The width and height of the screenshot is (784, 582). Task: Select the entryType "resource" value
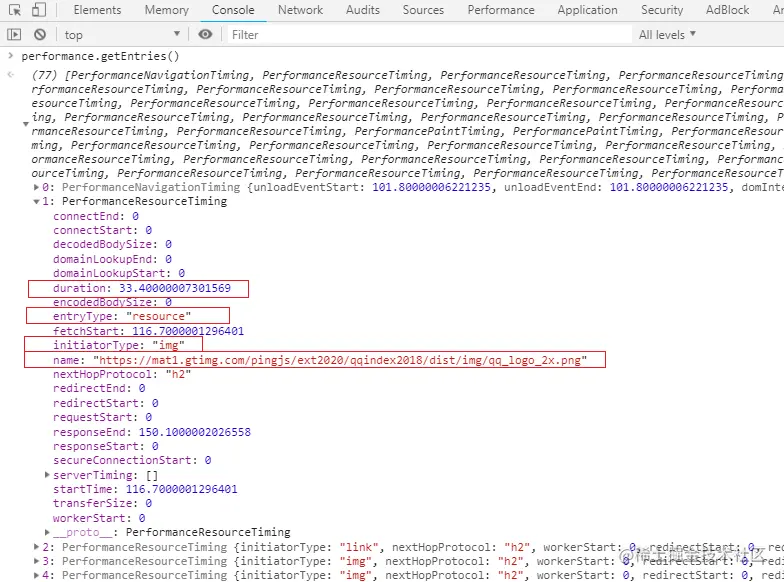[x=158, y=316]
